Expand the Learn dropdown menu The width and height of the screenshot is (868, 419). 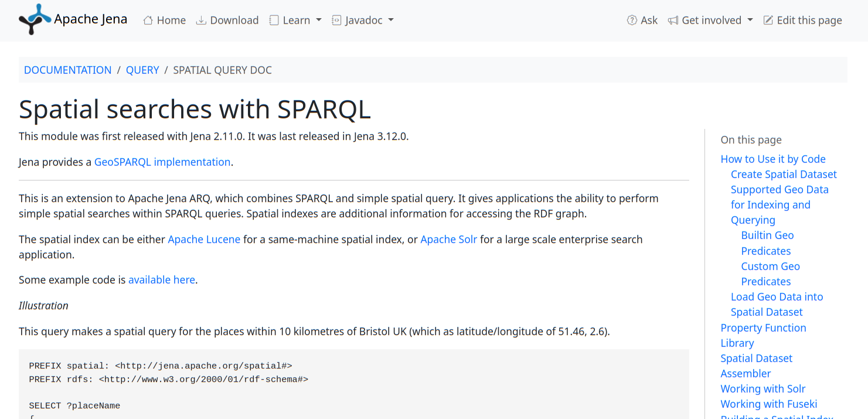point(295,20)
